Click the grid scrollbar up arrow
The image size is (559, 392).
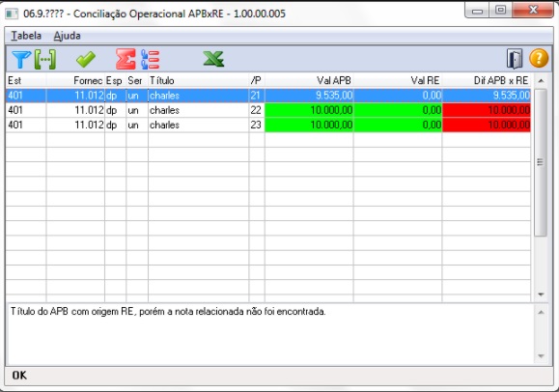541,81
